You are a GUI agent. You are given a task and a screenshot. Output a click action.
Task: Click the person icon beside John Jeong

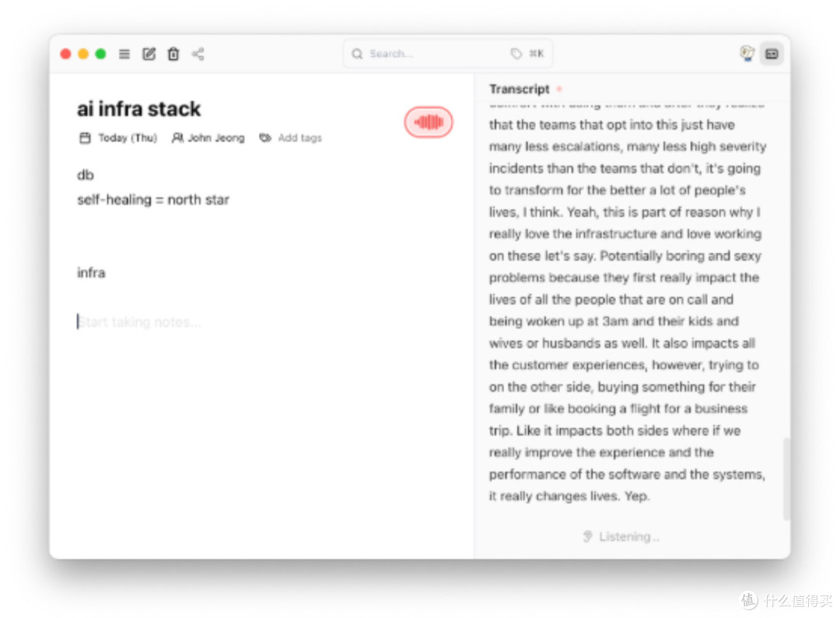click(177, 138)
